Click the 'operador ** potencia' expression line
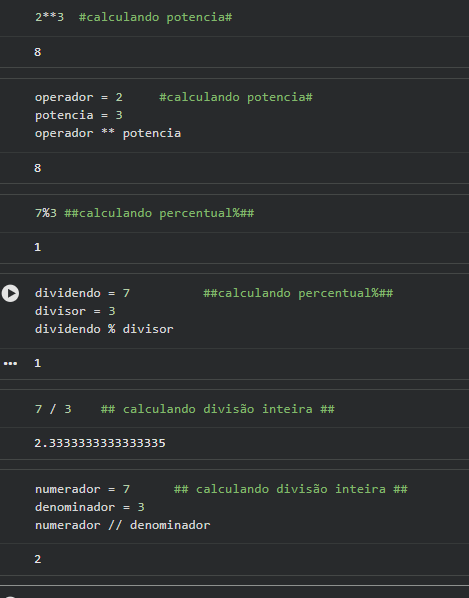Viewport: 469px width, 598px height. pos(108,133)
